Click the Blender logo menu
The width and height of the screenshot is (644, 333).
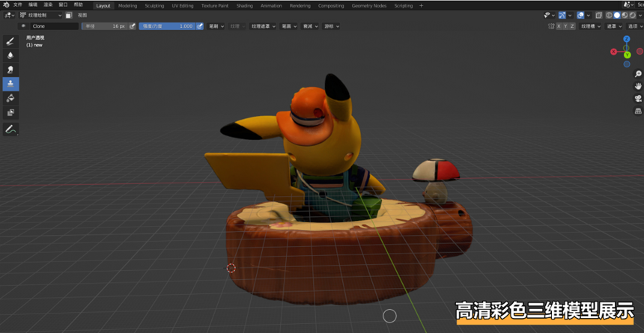pos(6,5)
